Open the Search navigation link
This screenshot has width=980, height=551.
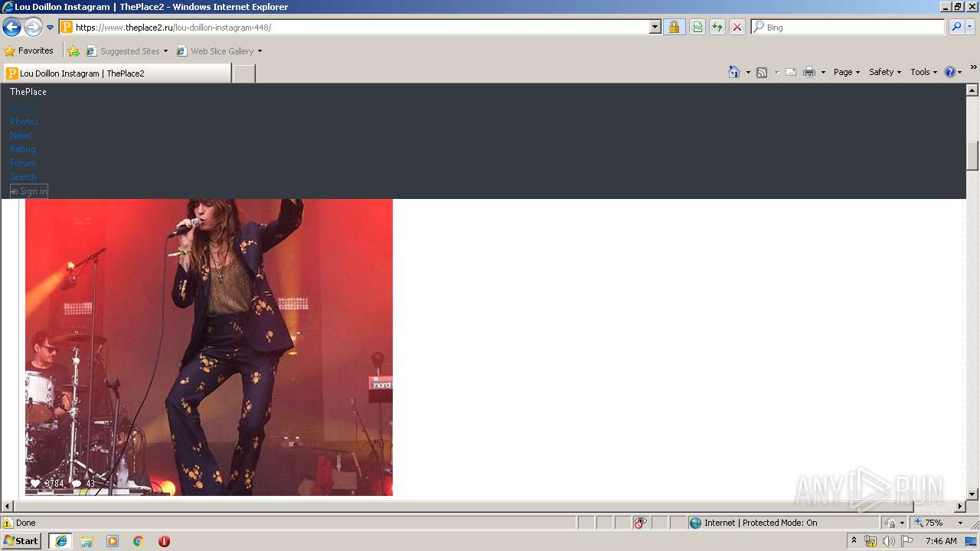(24, 177)
